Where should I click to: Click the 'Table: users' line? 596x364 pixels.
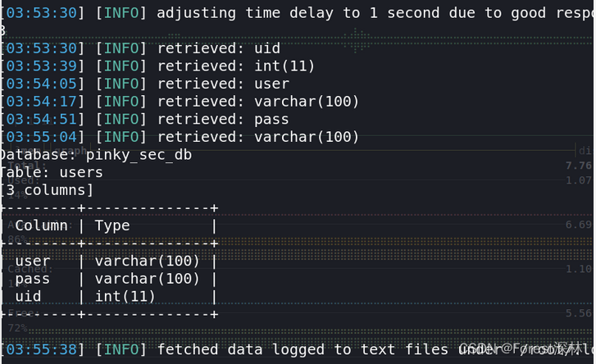(52, 172)
